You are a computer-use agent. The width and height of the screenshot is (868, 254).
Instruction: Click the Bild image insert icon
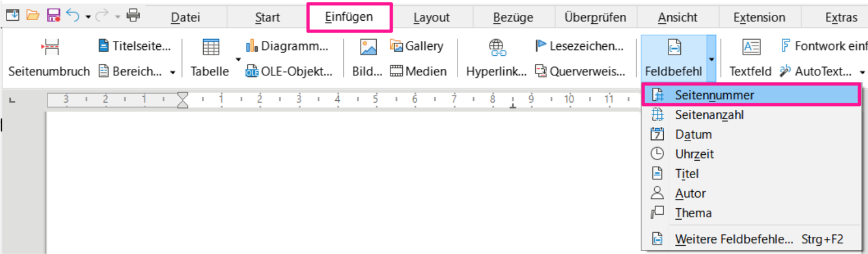click(368, 47)
